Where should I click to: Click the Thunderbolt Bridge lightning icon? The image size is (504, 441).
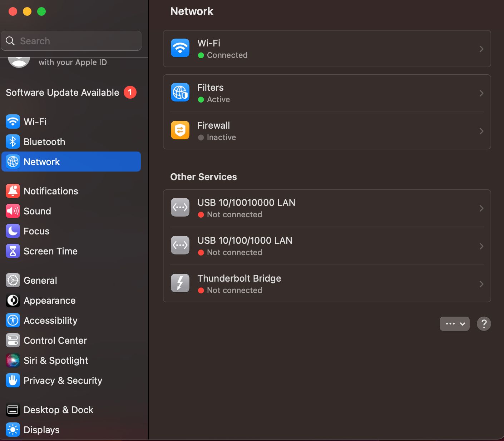click(180, 283)
